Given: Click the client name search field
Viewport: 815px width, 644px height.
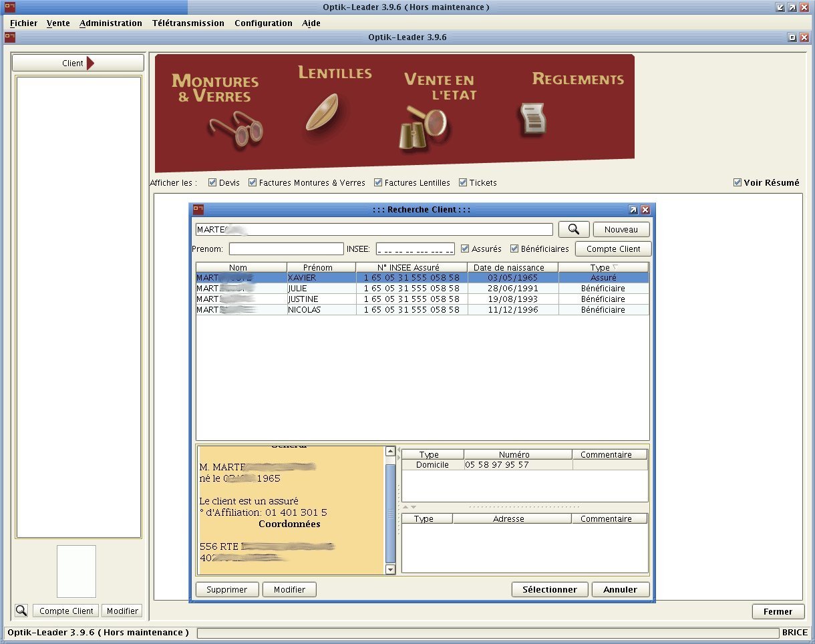Looking at the screenshot, I should click(x=374, y=229).
